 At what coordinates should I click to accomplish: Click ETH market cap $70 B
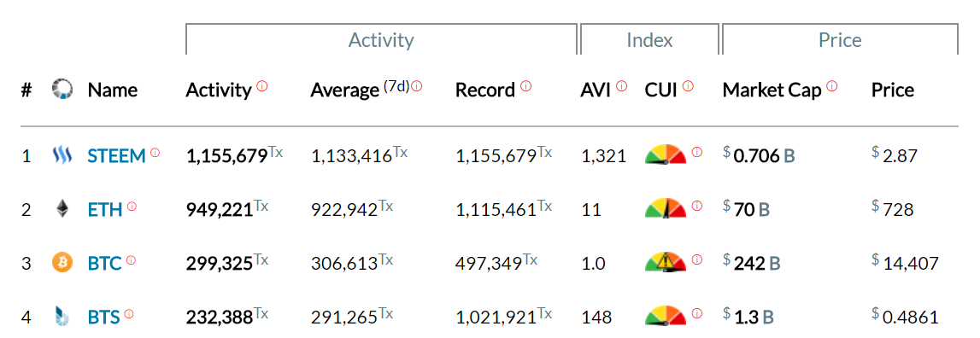[746, 209]
